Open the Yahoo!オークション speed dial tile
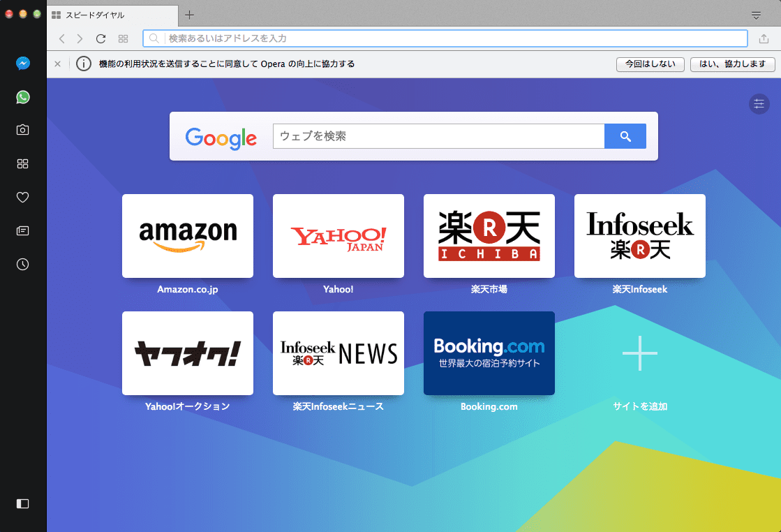This screenshot has width=781, height=532. (188, 353)
